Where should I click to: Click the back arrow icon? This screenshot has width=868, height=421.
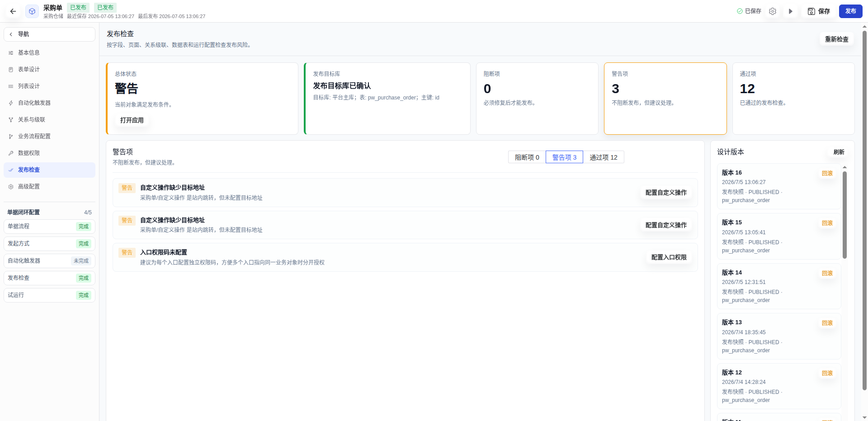pyautogui.click(x=13, y=11)
